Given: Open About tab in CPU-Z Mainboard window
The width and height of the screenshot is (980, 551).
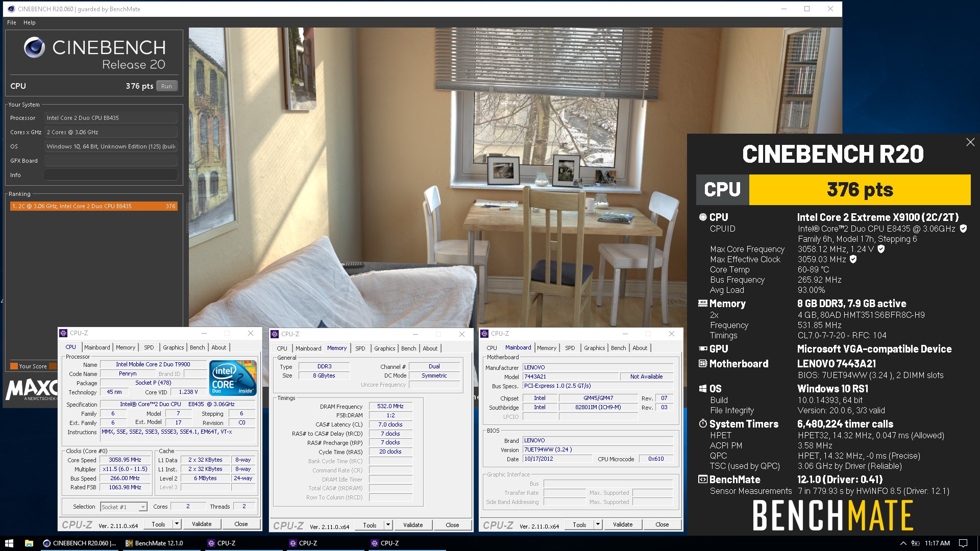Looking at the screenshot, I should [x=640, y=348].
